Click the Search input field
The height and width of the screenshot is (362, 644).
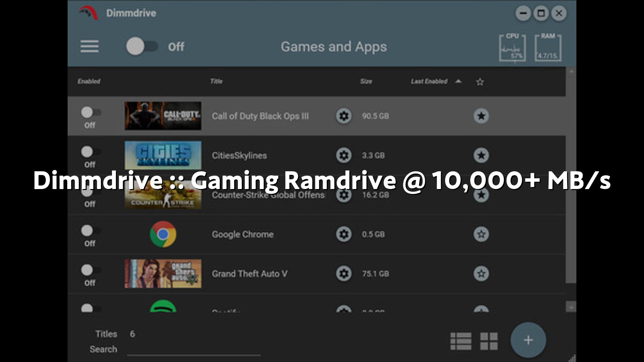194,349
